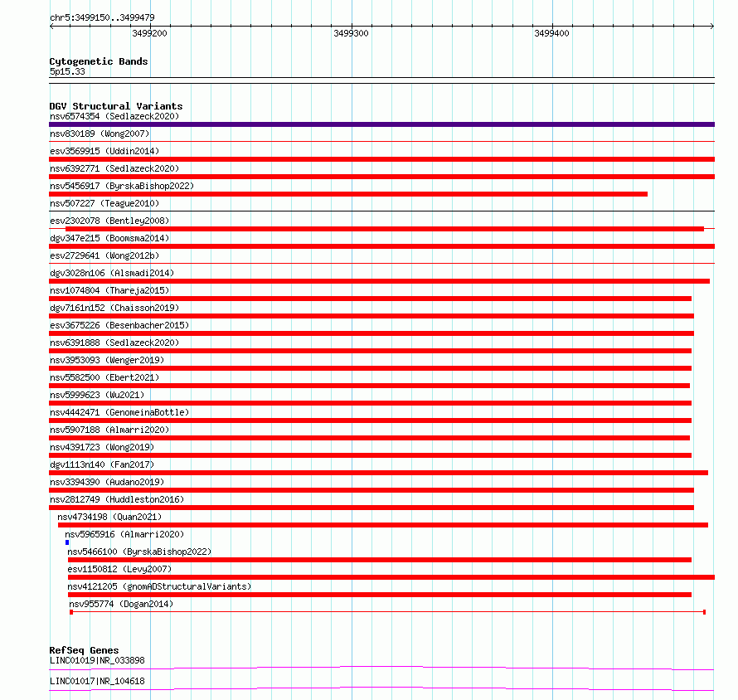Viewport: 738px width, 700px height.
Task: Click the small blue nsv5965916 variant marker
Action: click(x=67, y=542)
